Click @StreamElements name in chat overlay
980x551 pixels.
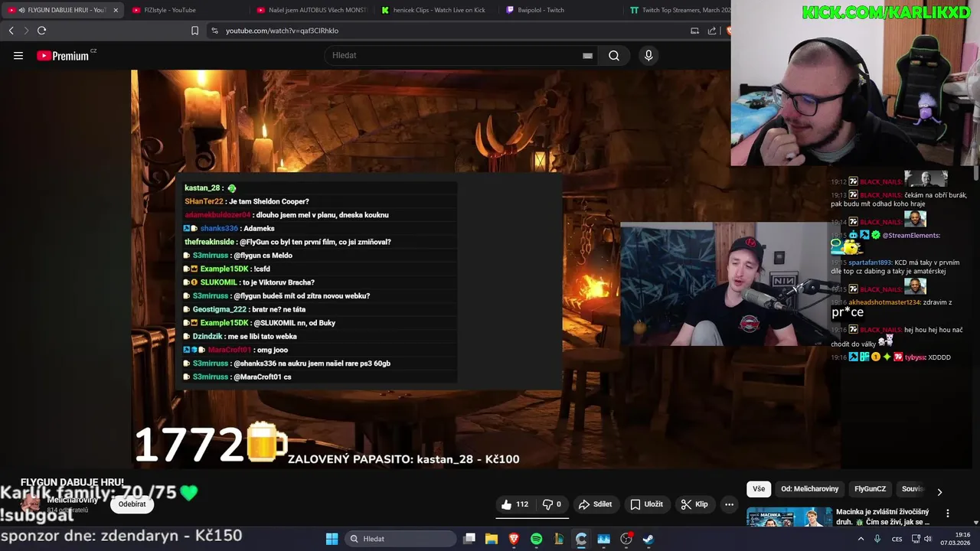coord(911,235)
